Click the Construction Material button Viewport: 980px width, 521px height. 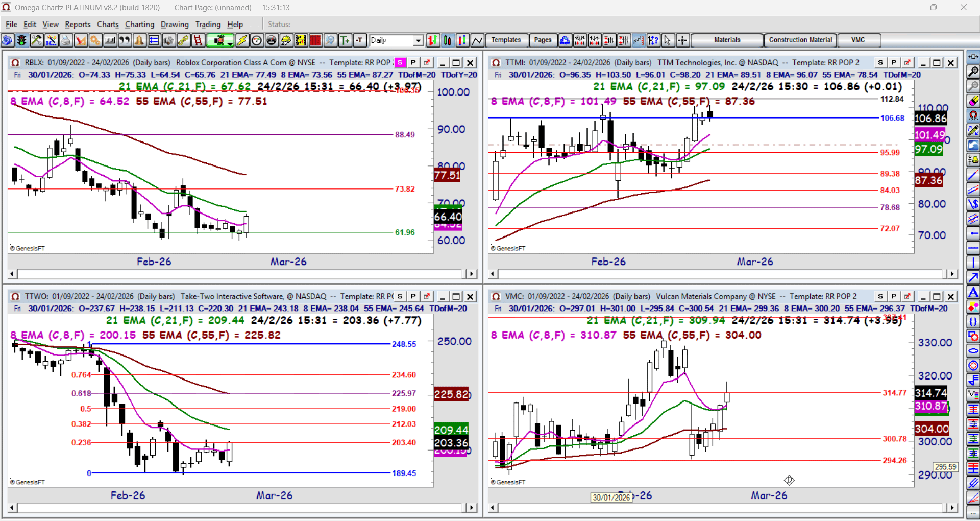[x=800, y=40]
